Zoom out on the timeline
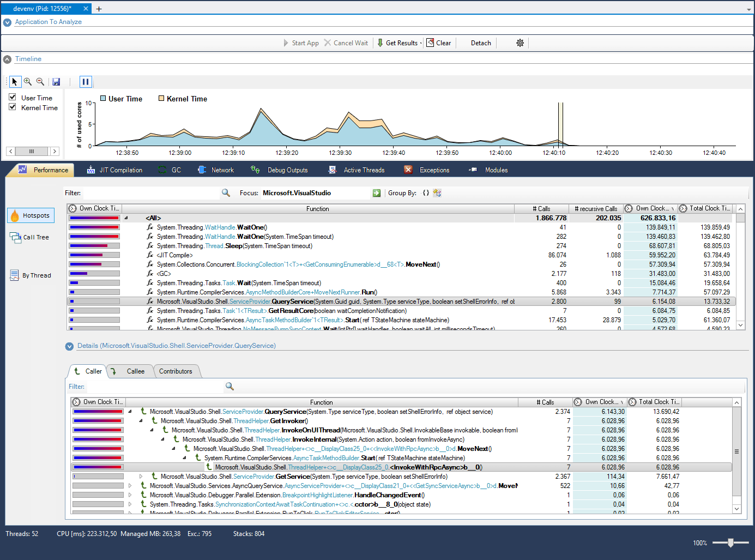 pos(40,82)
